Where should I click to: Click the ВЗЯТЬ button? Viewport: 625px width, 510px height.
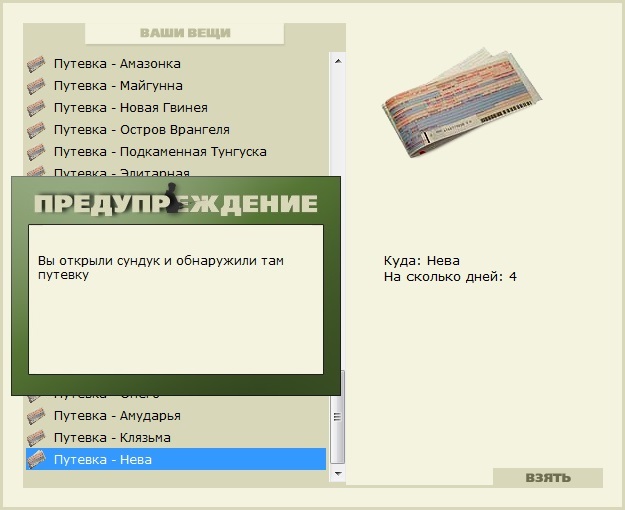[548, 477]
